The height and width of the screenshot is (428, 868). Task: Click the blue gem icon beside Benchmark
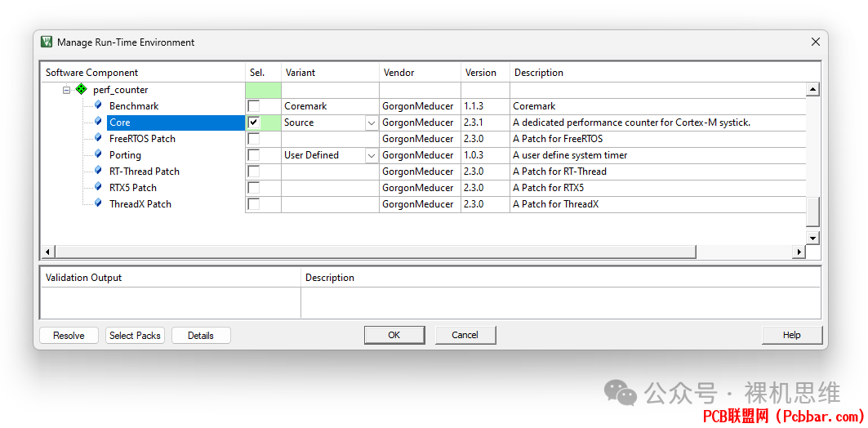tap(98, 105)
